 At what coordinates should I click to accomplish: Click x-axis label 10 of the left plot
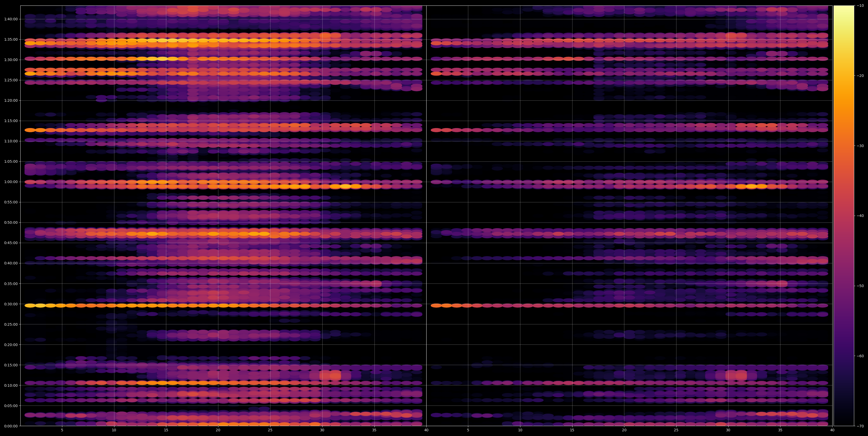[x=114, y=430]
